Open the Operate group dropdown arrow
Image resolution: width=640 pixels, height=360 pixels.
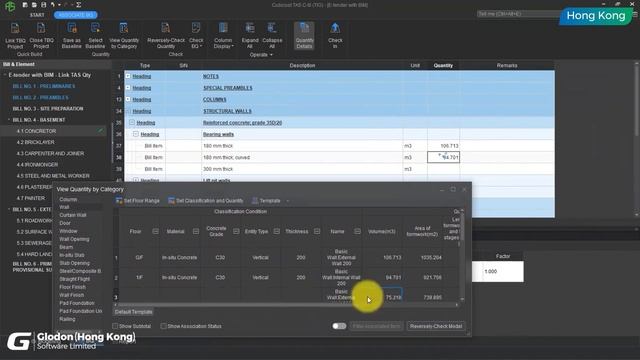pyautogui.click(x=271, y=55)
